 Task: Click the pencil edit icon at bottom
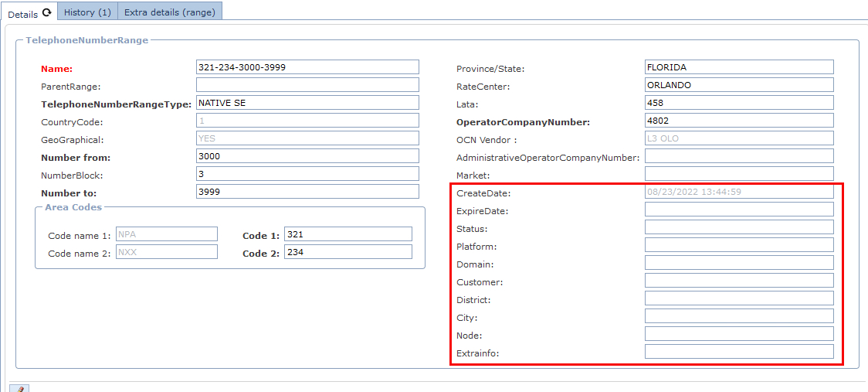tap(19, 388)
